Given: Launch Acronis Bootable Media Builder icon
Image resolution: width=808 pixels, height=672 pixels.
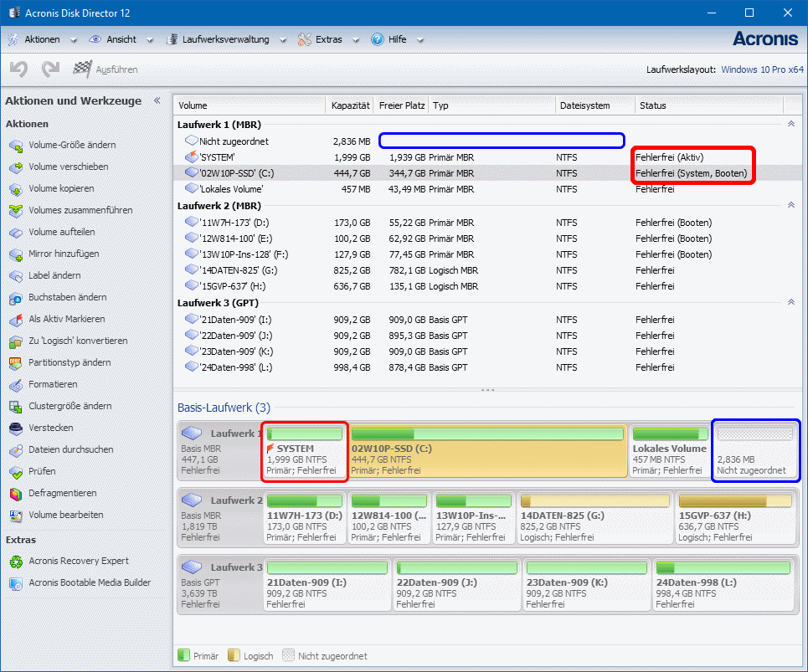Looking at the screenshot, I should 16,583.
